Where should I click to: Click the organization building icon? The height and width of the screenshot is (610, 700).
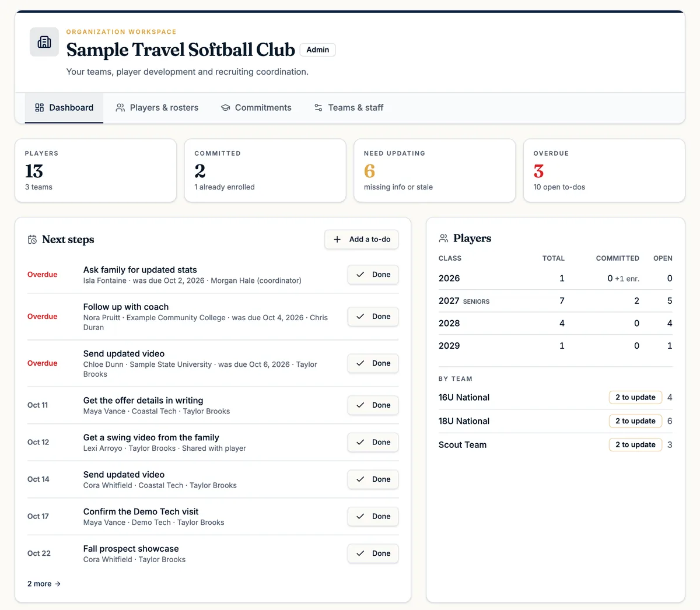[x=44, y=42]
